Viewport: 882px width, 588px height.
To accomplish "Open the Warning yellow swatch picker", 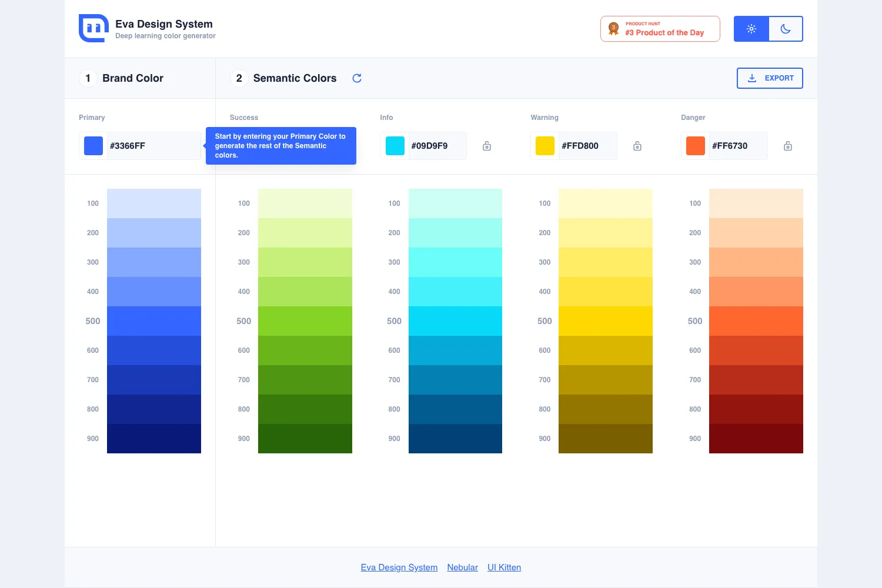I will pos(545,146).
